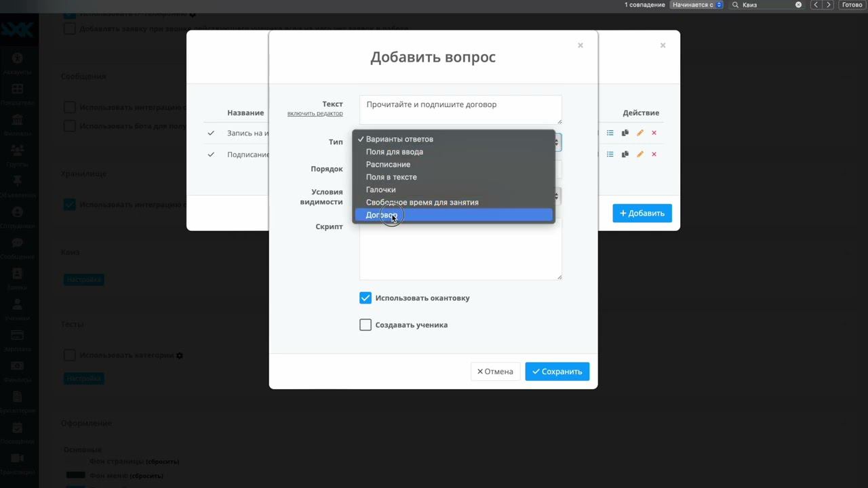
Task: Click into the Скрипт text area
Action: [x=460, y=249]
